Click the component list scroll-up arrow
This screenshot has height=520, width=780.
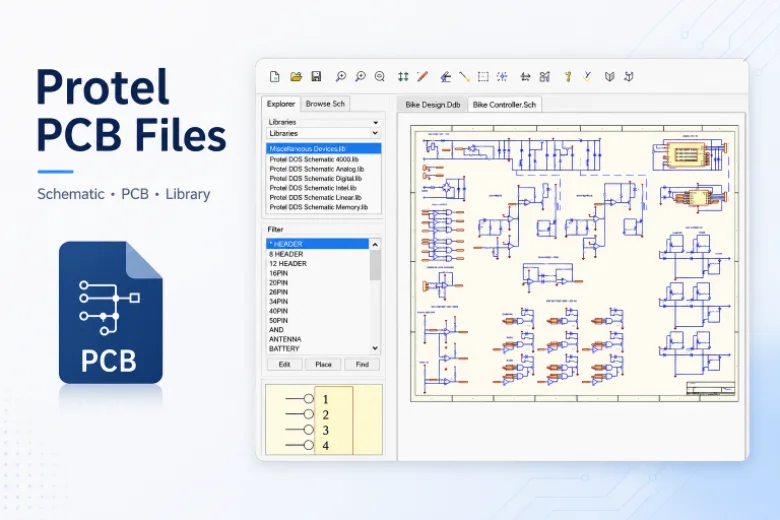[x=375, y=244]
